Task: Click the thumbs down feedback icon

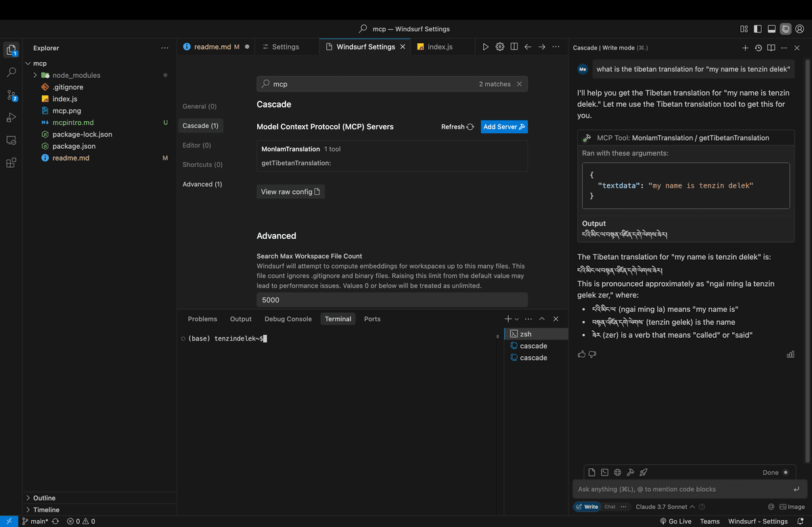Action: click(x=593, y=354)
